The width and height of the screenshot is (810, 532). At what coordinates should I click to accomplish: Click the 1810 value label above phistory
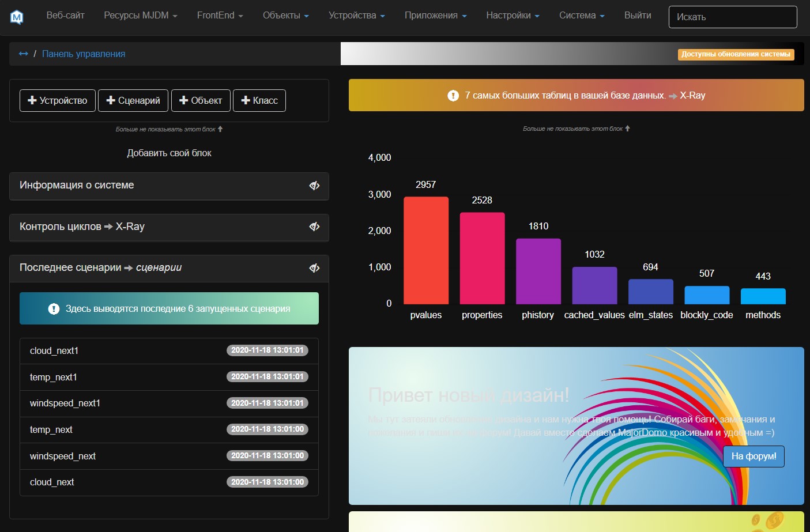pyautogui.click(x=538, y=227)
